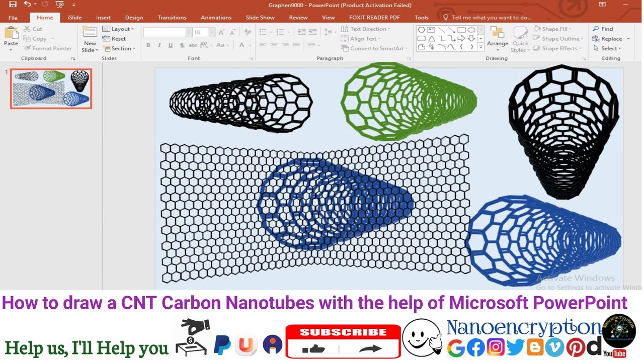Open the Shape Outline dropdown
The image size is (644, 362).
coord(558,39)
